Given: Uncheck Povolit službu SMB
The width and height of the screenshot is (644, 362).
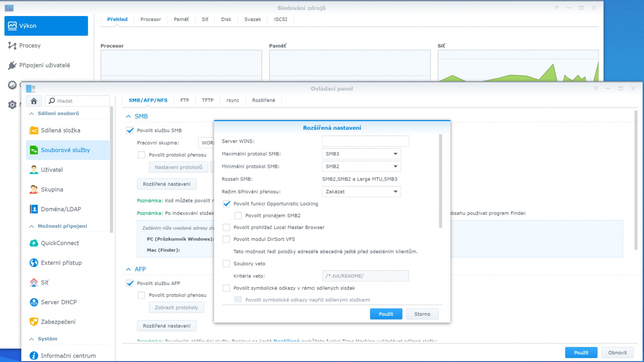Looking at the screenshot, I should 130,130.
